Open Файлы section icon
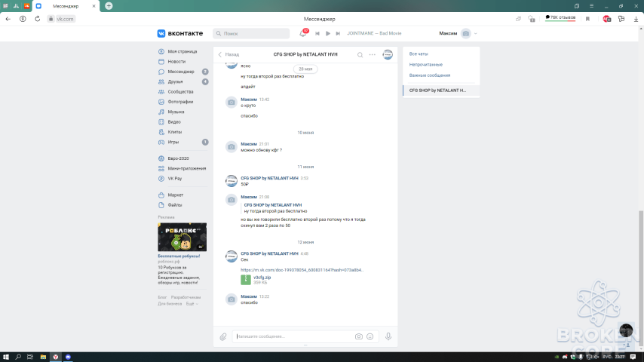 [x=161, y=205]
